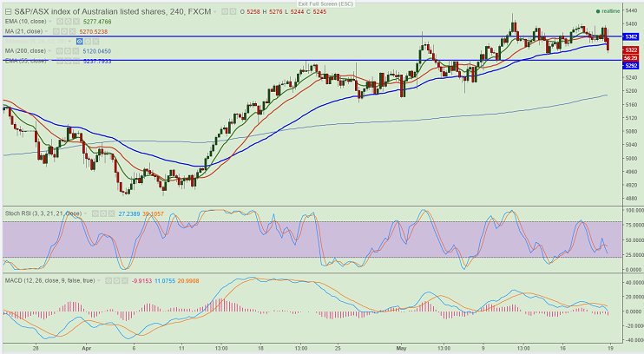Click the close price value 5245
644x354 pixels.
pyautogui.click(x=319, y=12)
